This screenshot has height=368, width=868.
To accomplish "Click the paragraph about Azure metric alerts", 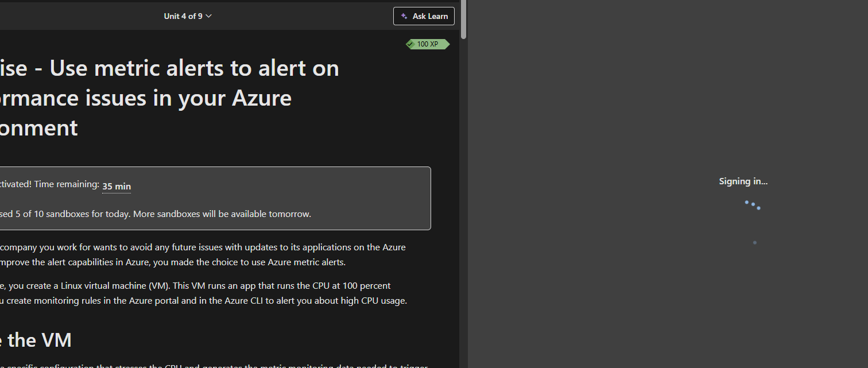I will 203,255.
